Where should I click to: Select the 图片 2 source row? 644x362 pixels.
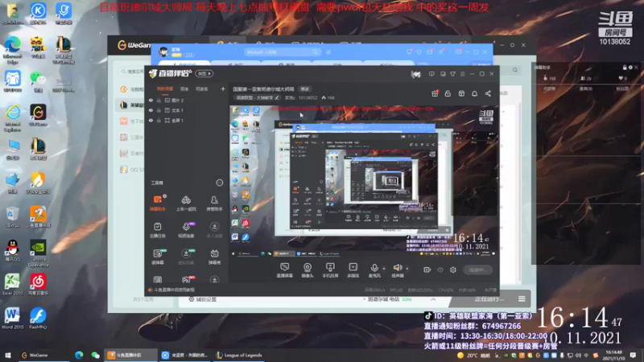[x=187, y=100]
